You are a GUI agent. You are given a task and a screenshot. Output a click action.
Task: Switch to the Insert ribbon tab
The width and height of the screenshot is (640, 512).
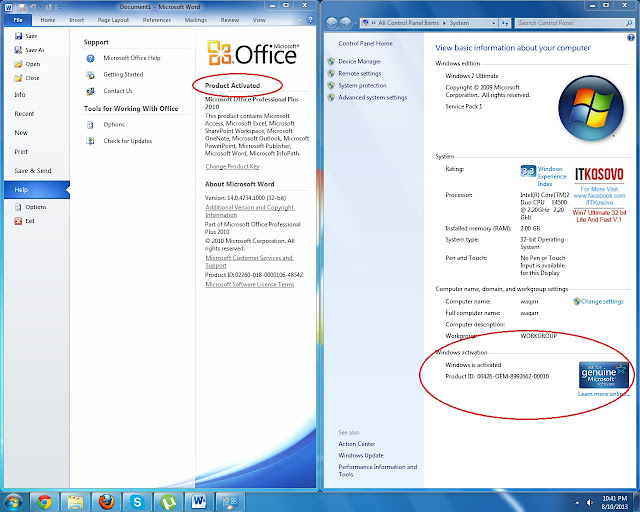[x=76, y=20]
